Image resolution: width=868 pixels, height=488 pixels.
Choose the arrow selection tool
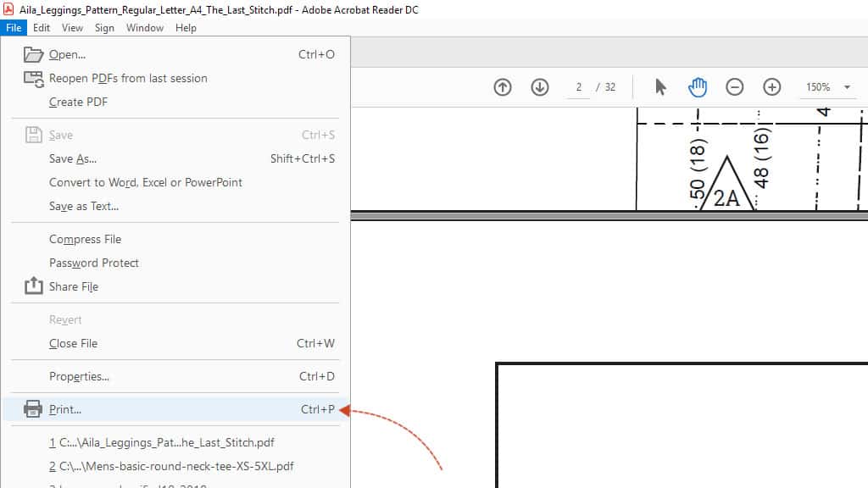click(661, 87)
